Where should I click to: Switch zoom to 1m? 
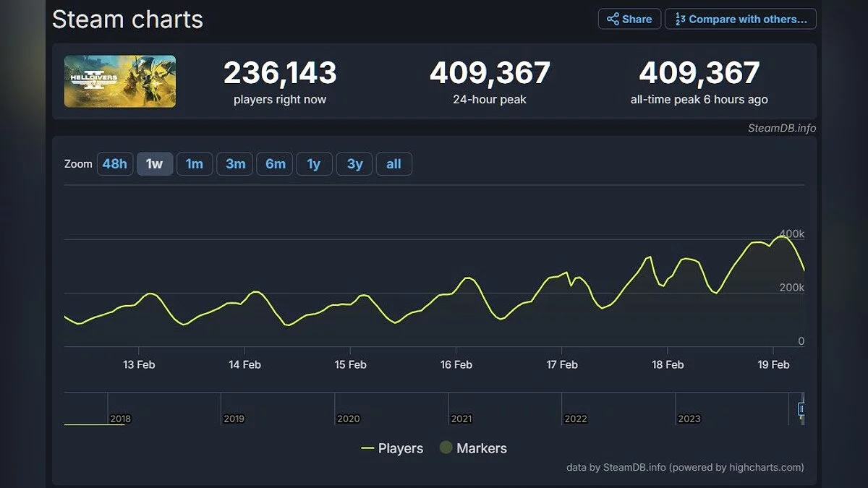(x=195, y=164)
